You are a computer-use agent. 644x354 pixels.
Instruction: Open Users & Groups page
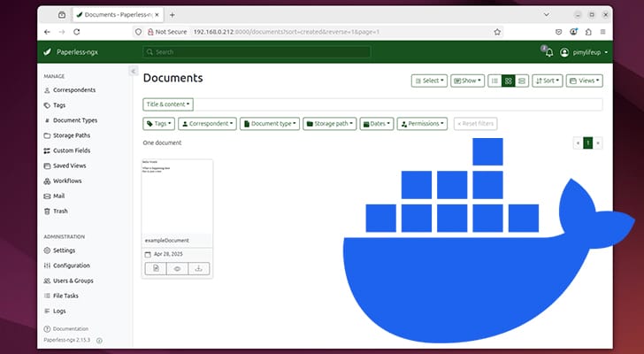(x=69, y=281)
